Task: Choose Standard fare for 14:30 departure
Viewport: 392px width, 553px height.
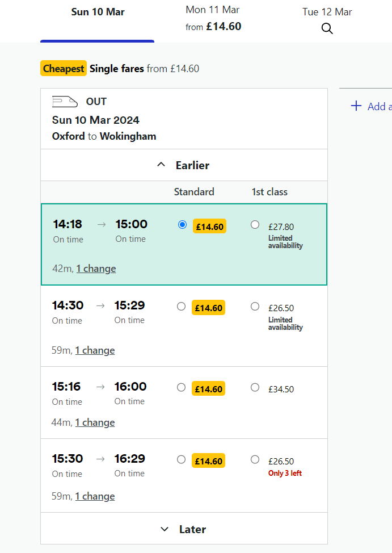Action: [x=181, y=307]
